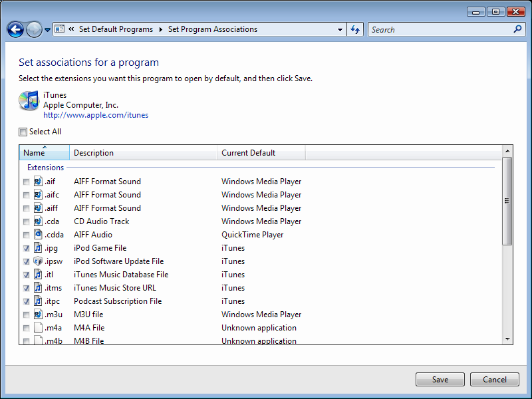
Task: Check the .m3u file checkbox
Action: [26, 315]
